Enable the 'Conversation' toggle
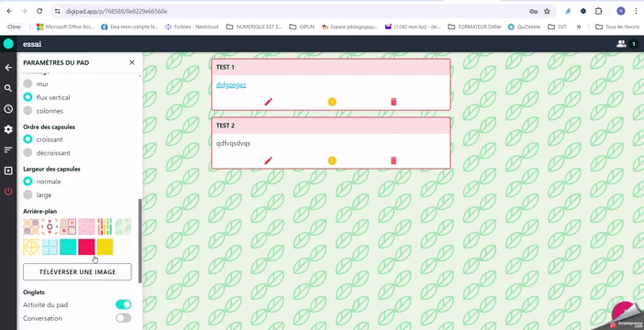Image resolution: width=644 pixels, height=330 pixels. (123, 318)
